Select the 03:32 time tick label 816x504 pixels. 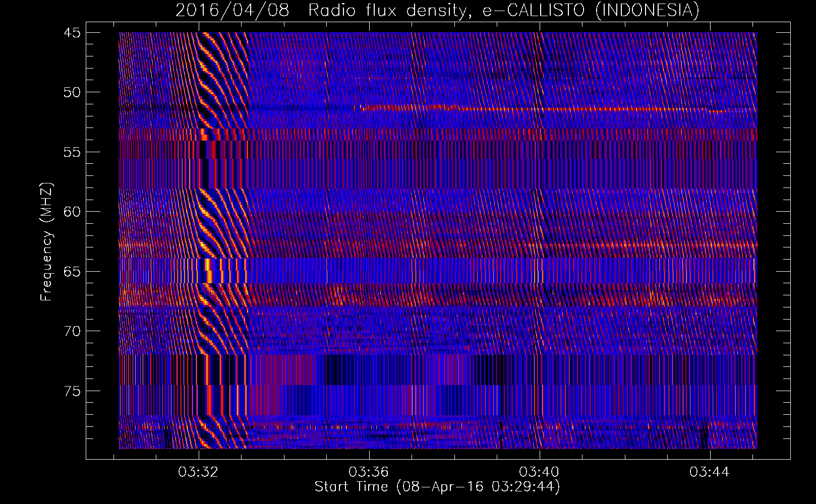(198, 472)
